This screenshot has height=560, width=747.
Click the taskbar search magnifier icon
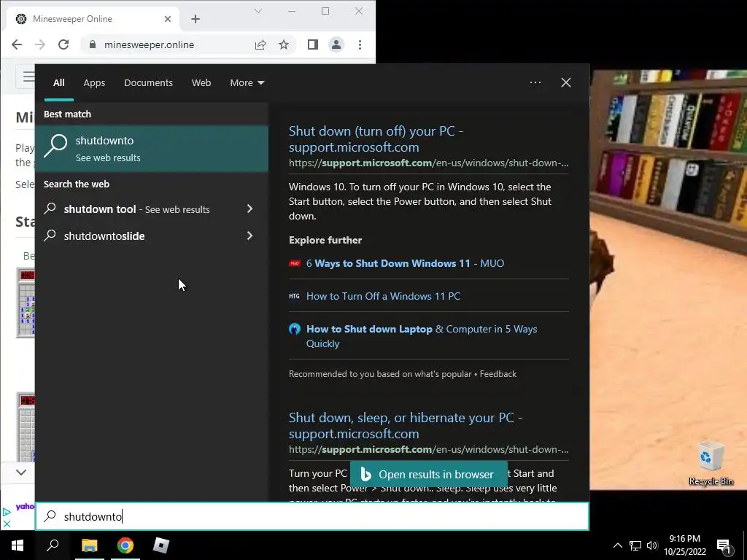coord(53,545)
